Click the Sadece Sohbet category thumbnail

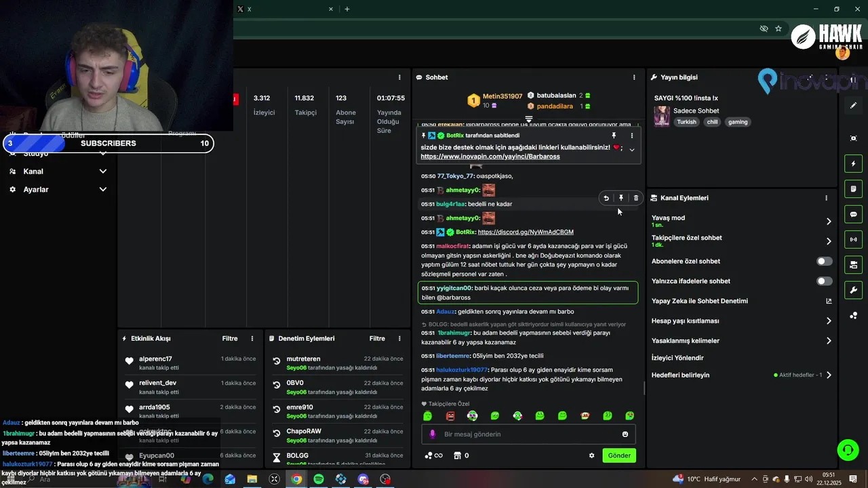coord(662,117)
